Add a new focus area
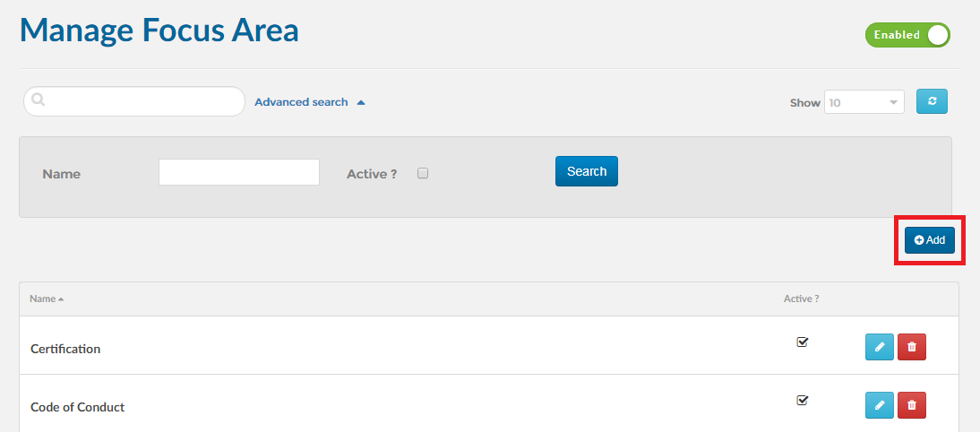The height and width of the screenshot is (433, 980). (929, 240)
